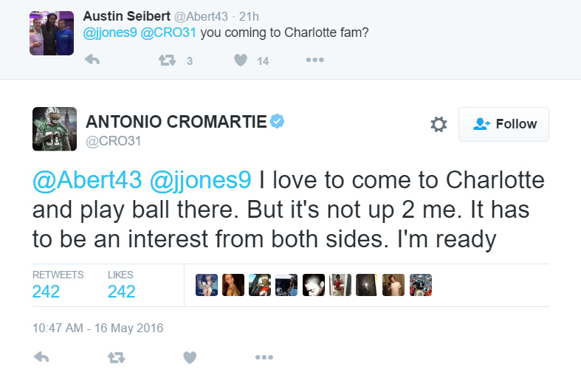This screenshot has width=581, height=392.
Task: Open Antonio Cromartie's profile avatar
Action: click(x=55, y=129)
